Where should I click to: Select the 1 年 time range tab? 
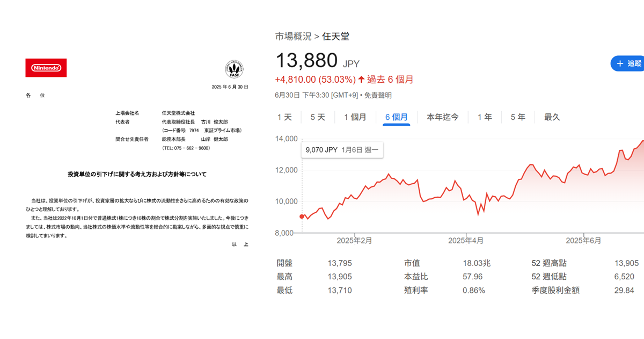[485, 117]
